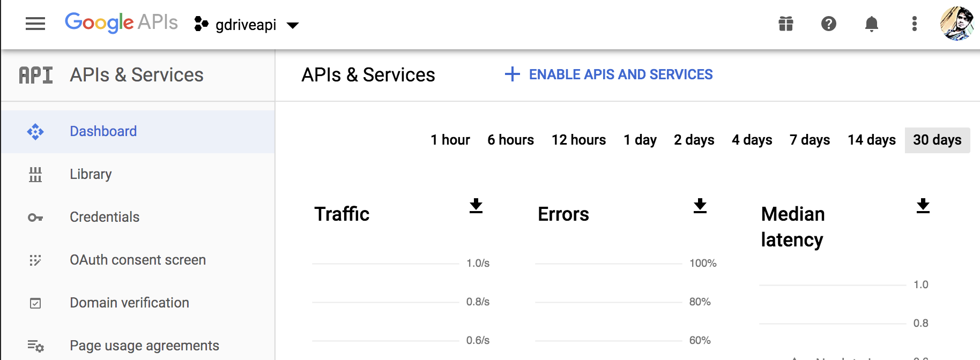Click the 80% axis label on Errors
980x360 pixels.
coord(700,302)
